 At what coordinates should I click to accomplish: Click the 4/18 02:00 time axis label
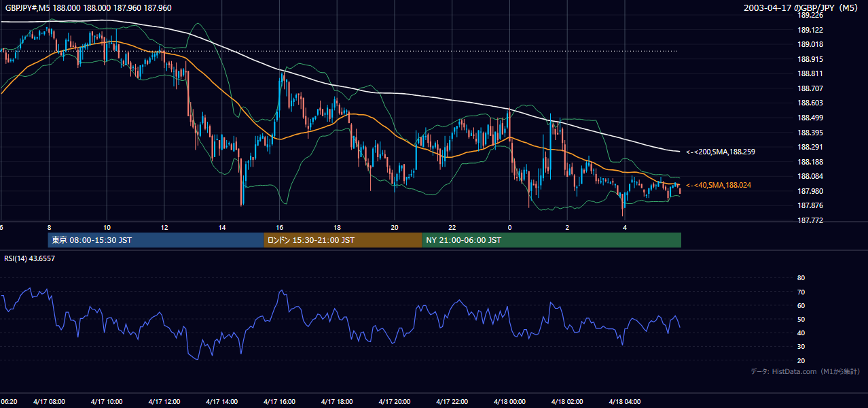point(567,402)
